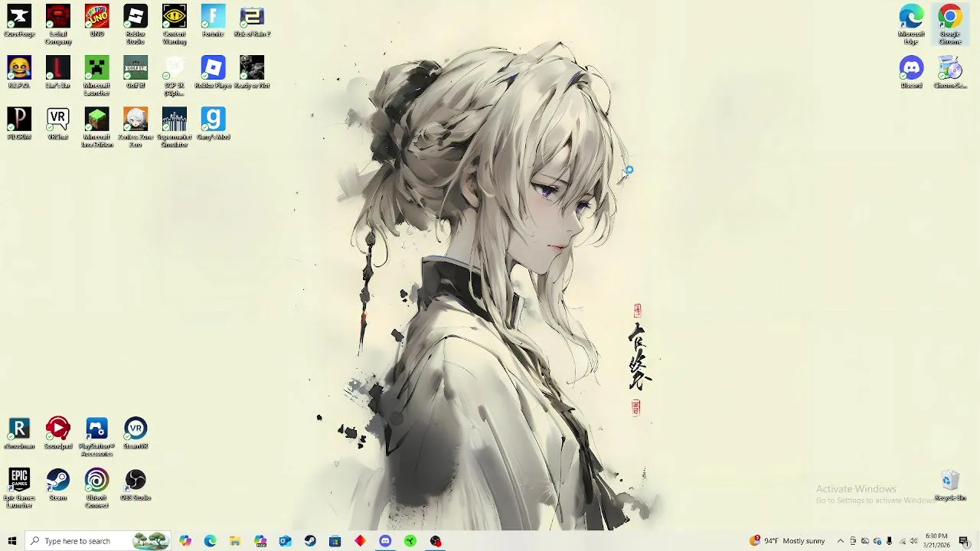Open the weather widget showing 94°F
Screen dimensions: 980x551
click(788, 541)
